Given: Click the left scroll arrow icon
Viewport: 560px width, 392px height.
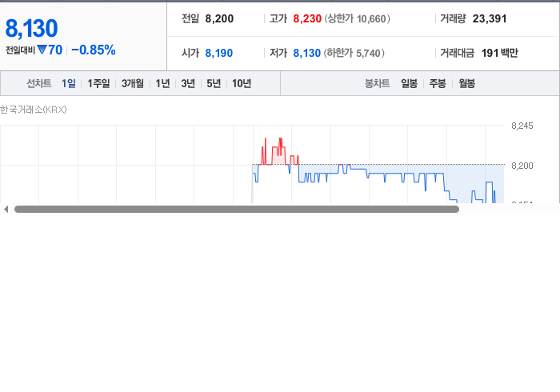Looking at the screenshot, I should (x=6, y=210).
